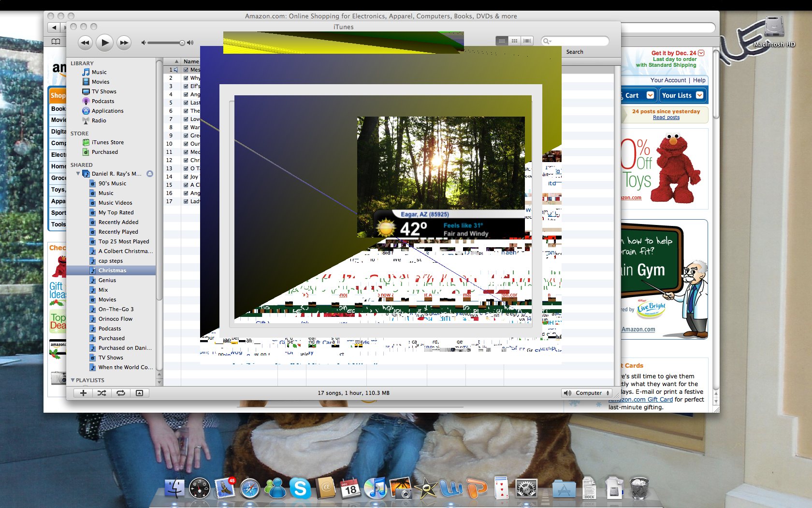
Task: Open the Help link on Amazon
Action: click(x=699, y=80)
